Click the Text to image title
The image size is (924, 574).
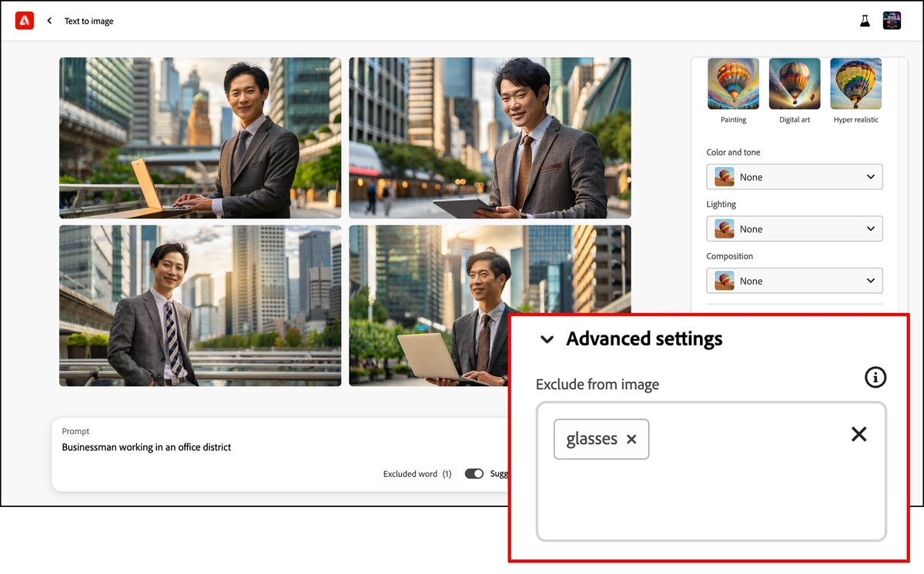pyautogui.click(x=89, y=22)
